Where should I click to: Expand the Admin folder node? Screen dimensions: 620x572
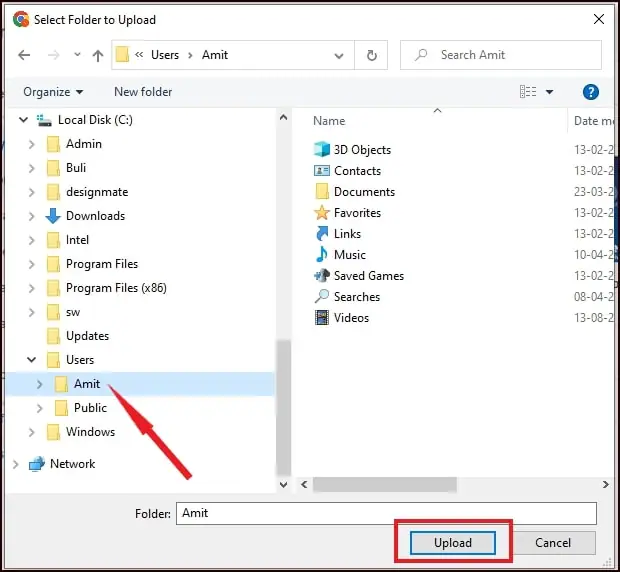(32, 144)
